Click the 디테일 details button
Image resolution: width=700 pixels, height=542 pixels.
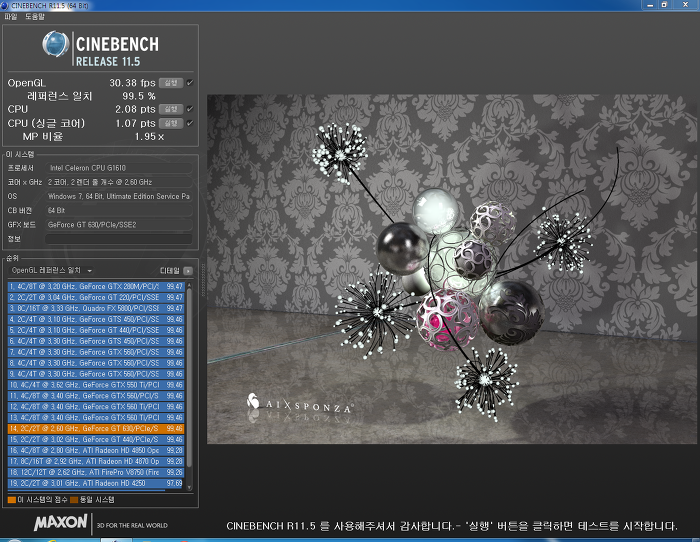[x=188, y=271]
